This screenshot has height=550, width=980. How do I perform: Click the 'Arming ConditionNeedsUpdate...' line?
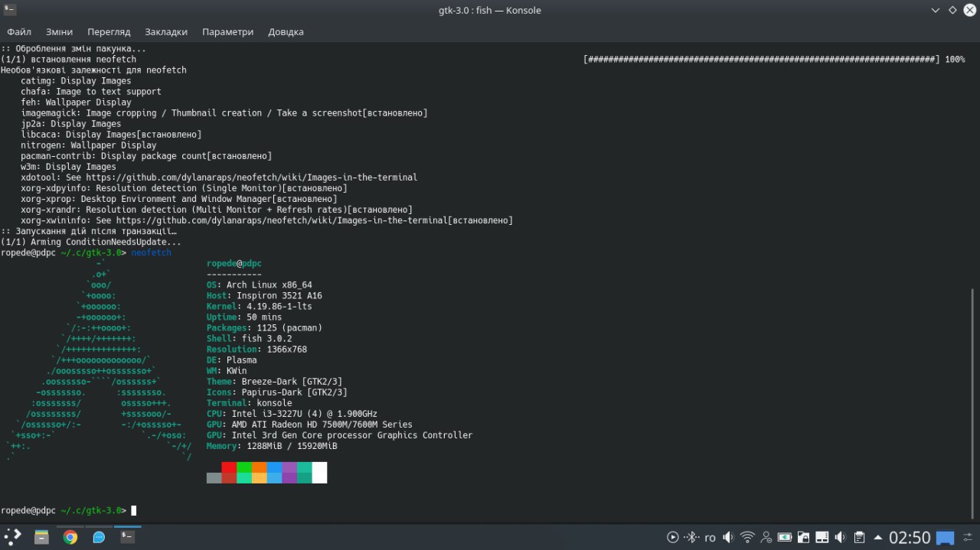click(90, 242)
